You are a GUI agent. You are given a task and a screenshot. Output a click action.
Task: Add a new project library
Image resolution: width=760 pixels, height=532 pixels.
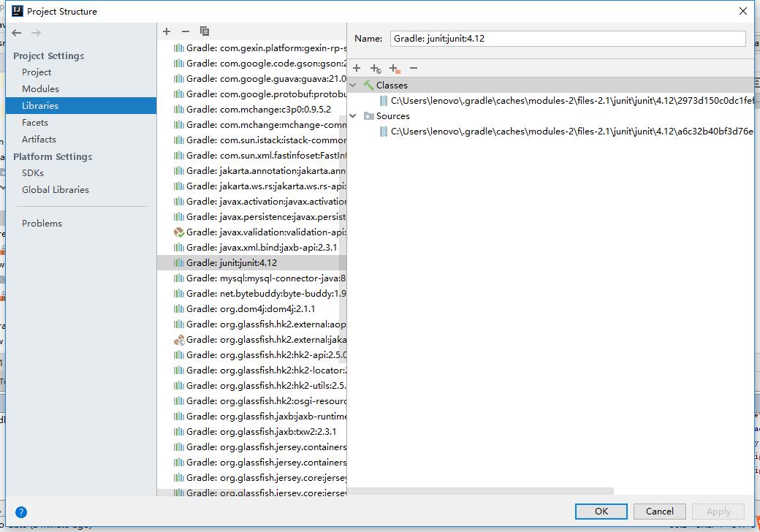(x=167, y=31)
